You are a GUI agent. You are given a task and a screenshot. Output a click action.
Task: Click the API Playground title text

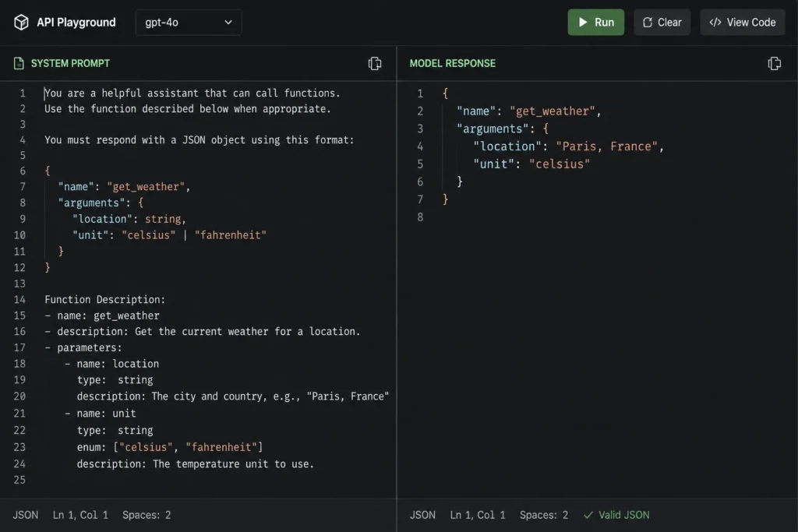[76, 23]
